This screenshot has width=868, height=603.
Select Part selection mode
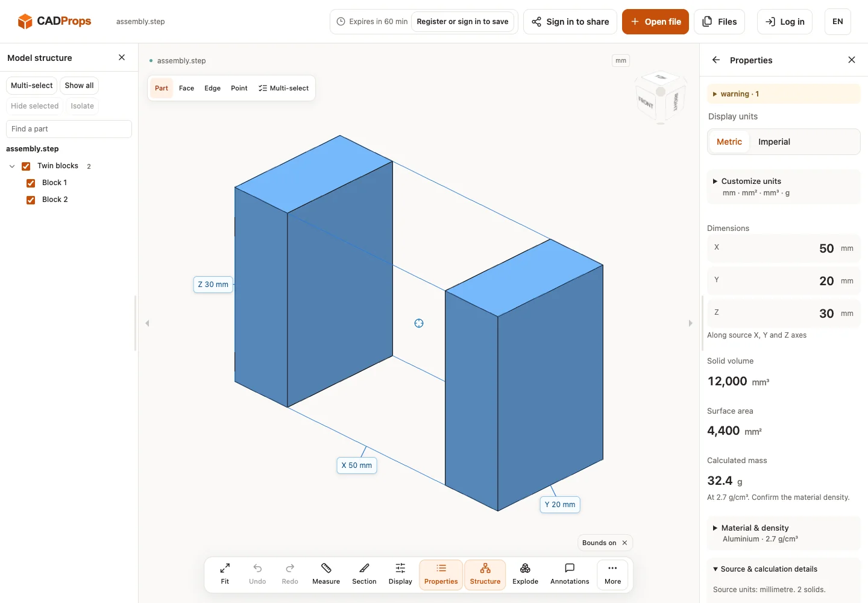(161, 88)
